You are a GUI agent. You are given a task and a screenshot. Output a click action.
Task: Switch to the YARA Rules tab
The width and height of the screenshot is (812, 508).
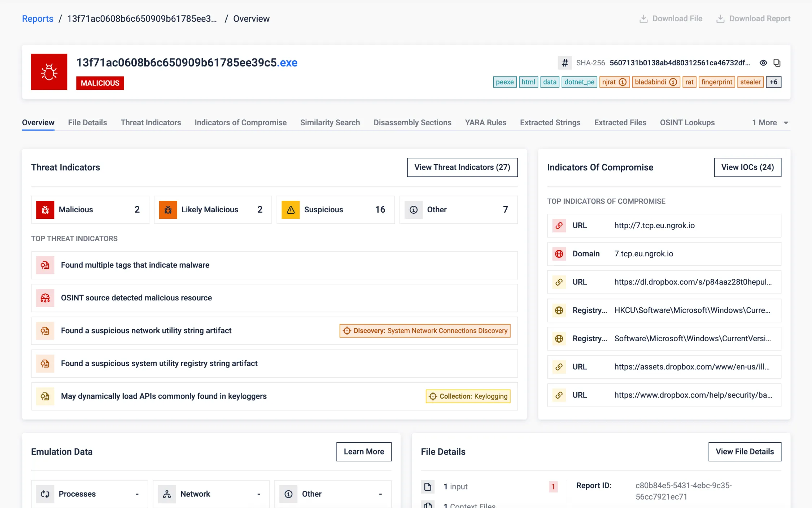[485, 123]
